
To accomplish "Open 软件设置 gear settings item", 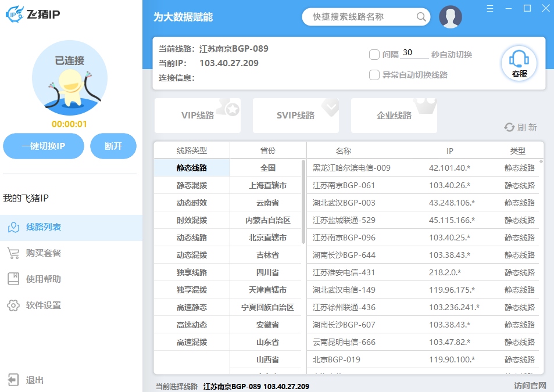I will click(x=44, y=305).
